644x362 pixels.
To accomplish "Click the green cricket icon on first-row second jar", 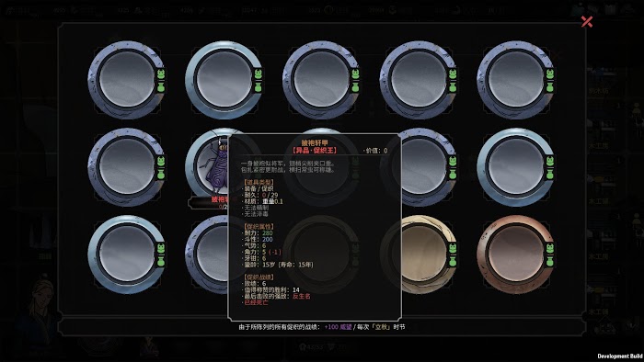I will [x=259, y=74].
